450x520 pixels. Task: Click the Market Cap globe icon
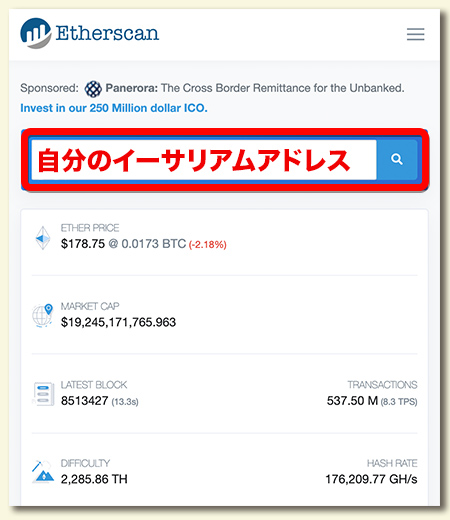(42, 315)
